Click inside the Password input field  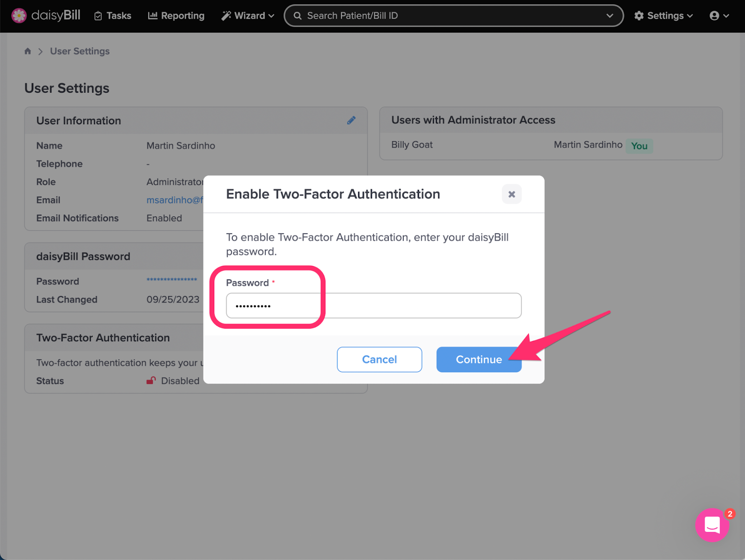pyautogui.click(x=373, y=305)
